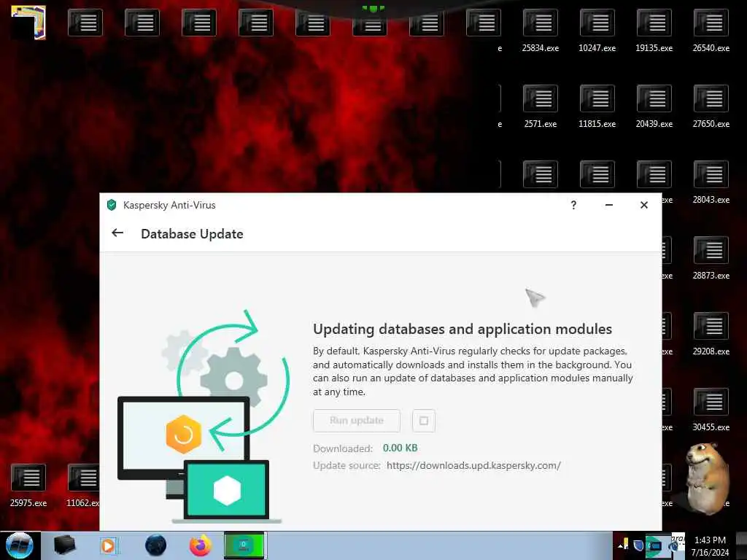Image resolution: width=747 pixels, height=560 pixels.
Task: Select the 10247.exe desktop icon
Action: [597, 31]
